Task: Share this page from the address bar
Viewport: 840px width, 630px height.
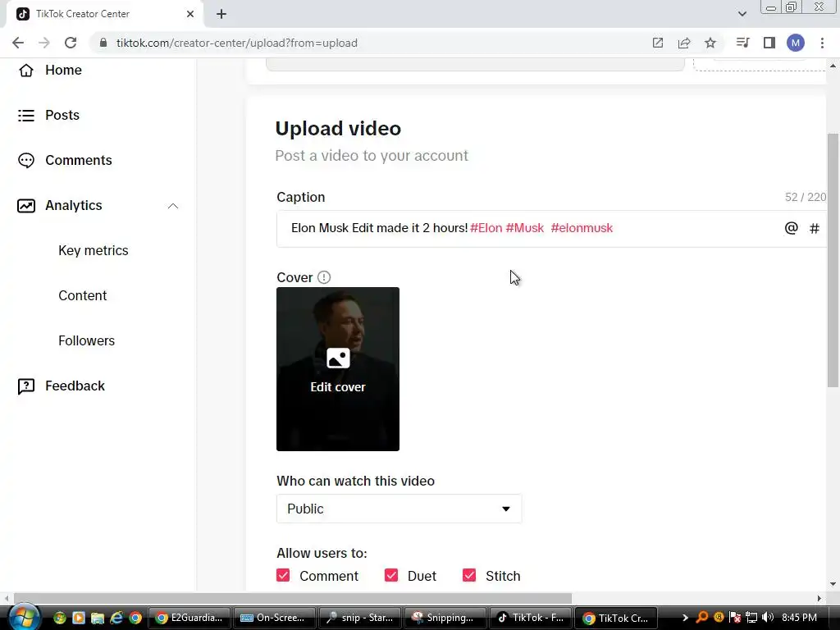Action: coord(684,43)
